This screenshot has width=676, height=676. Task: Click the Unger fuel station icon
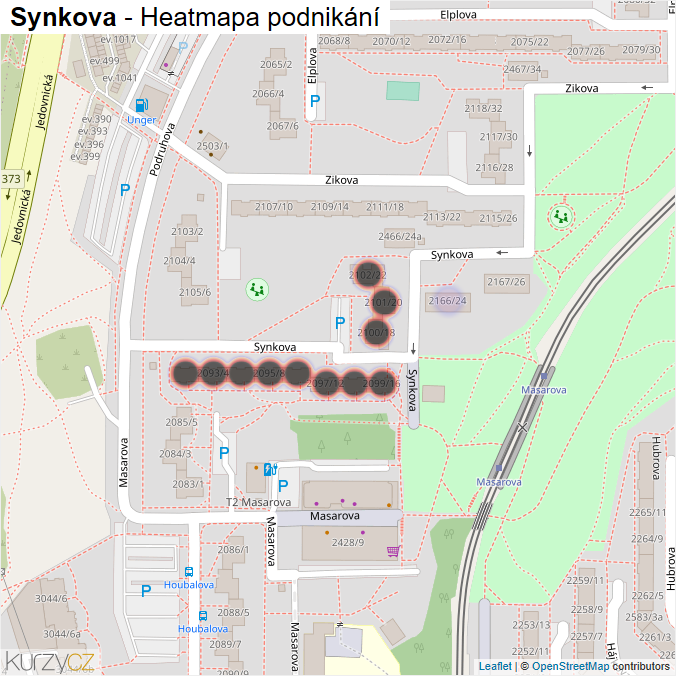(142, 105)
